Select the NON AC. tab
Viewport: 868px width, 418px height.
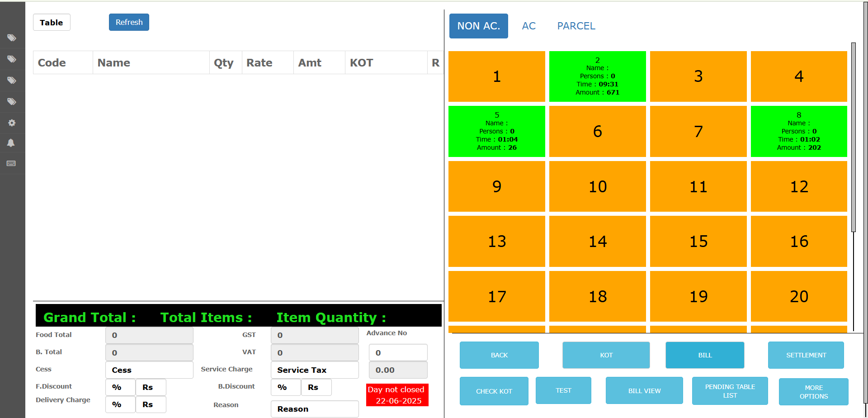pyautogui.click(x=478, y=26)
